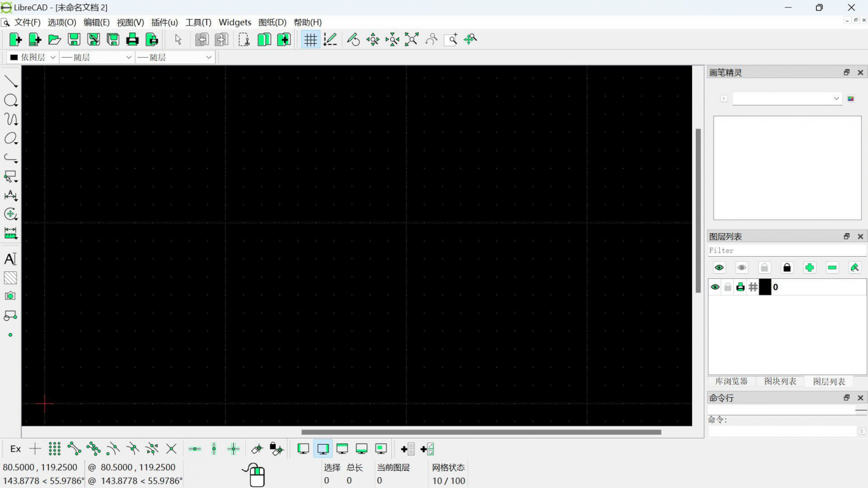Screen dimensions: 868x488
Task: Open the 文件(F) menu
Action: tap(27, 22)
